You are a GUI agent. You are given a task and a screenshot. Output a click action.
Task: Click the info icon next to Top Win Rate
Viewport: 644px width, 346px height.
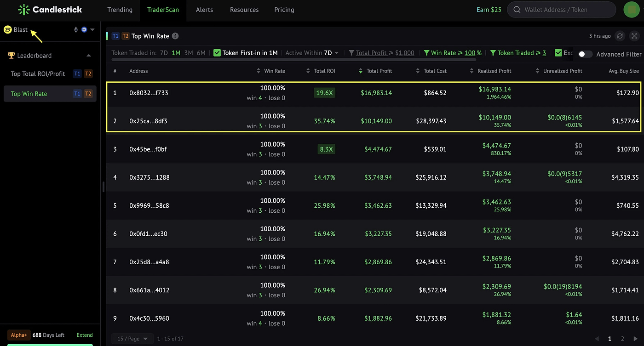(175, 36)
